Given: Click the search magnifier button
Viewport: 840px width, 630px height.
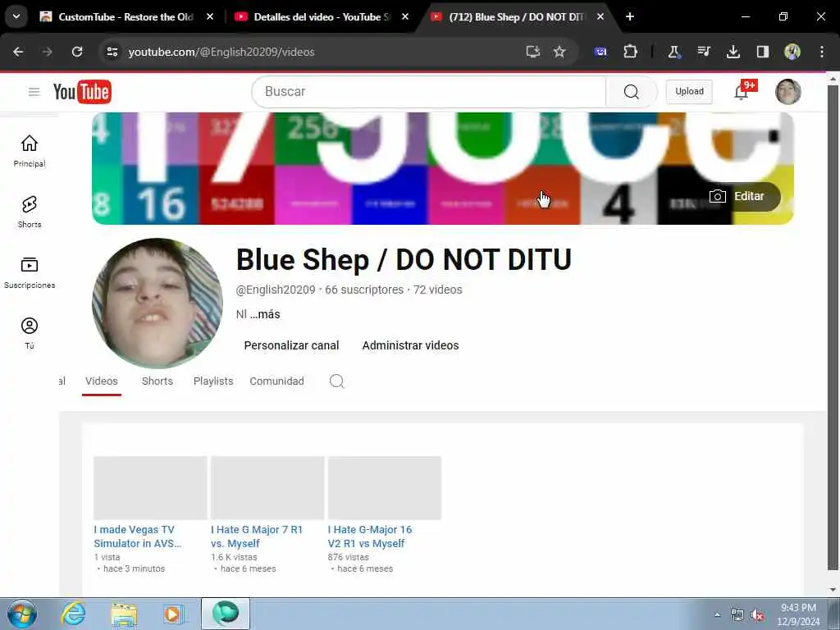Looking at the screenshot, I should (631, 92).
